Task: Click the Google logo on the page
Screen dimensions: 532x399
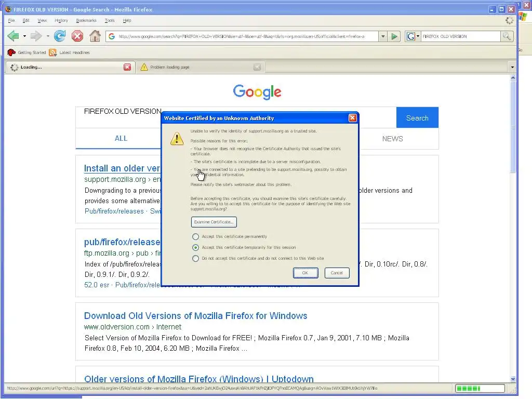Action: tap(257, 91)
